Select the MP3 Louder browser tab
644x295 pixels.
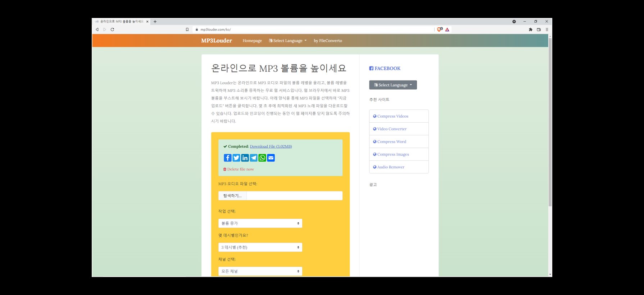[122, 22]
